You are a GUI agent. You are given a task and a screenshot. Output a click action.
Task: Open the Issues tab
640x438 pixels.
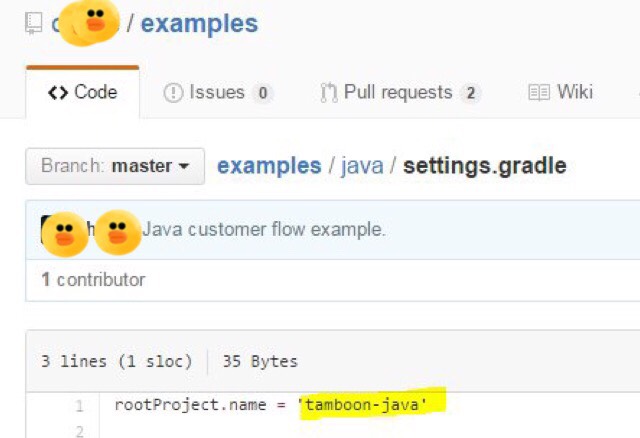[x=218, y=92]
